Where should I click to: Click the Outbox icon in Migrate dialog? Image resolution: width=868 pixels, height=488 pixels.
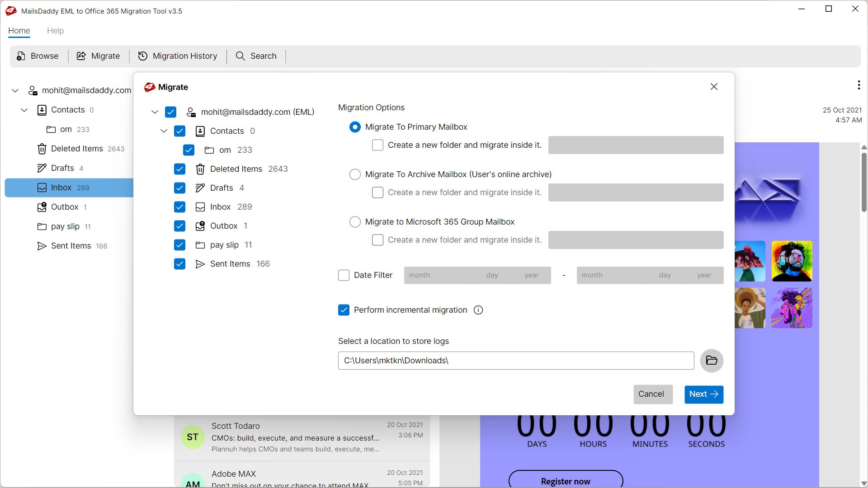[200, 226]
